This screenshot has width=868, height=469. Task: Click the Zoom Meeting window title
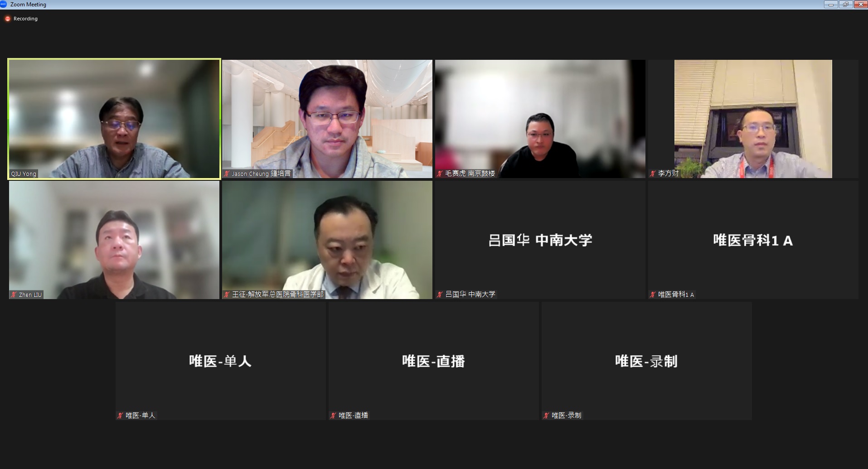(28, 5)
